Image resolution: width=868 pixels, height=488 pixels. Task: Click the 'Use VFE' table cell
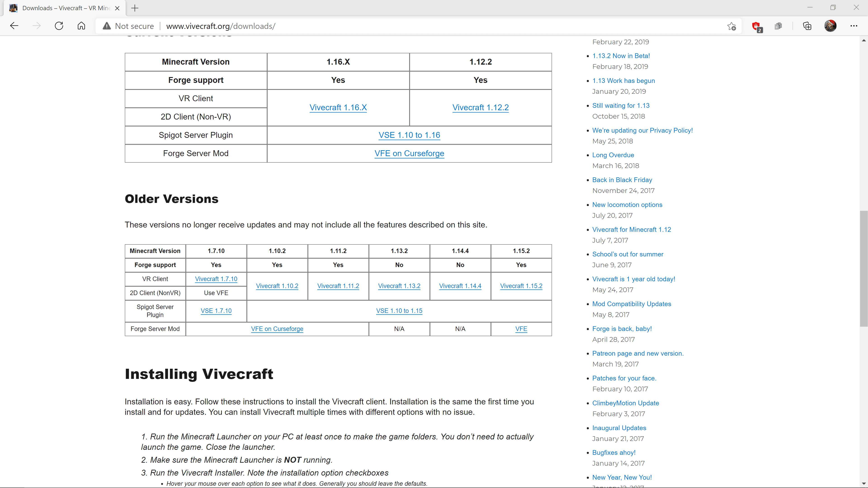[216, 293]
